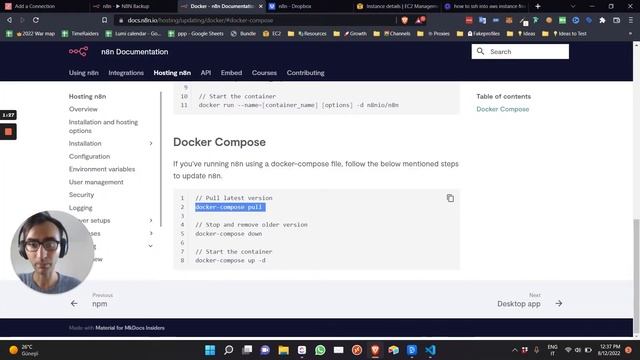
Task: Open EC2 bookmark in bookmarks bar
Action: [272, 33]
